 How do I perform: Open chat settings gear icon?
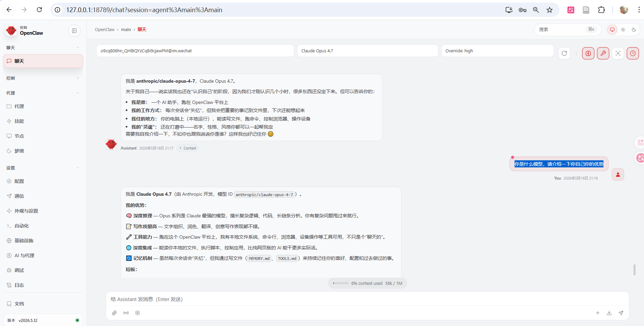(138, 313)
